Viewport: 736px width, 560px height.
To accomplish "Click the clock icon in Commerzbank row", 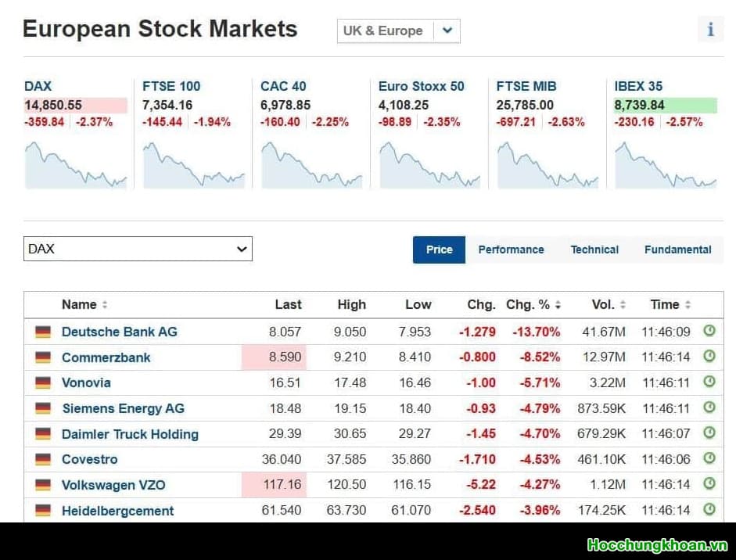I will (709, 357).
